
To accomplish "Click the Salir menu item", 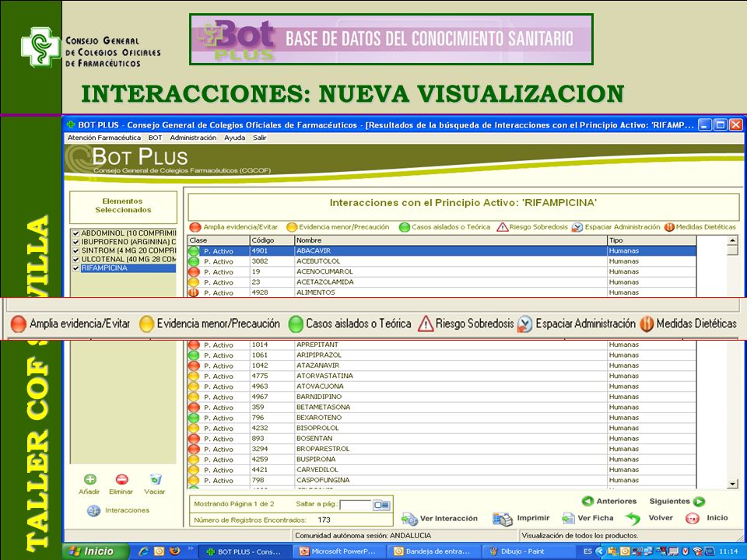I will tap(260, 138).
